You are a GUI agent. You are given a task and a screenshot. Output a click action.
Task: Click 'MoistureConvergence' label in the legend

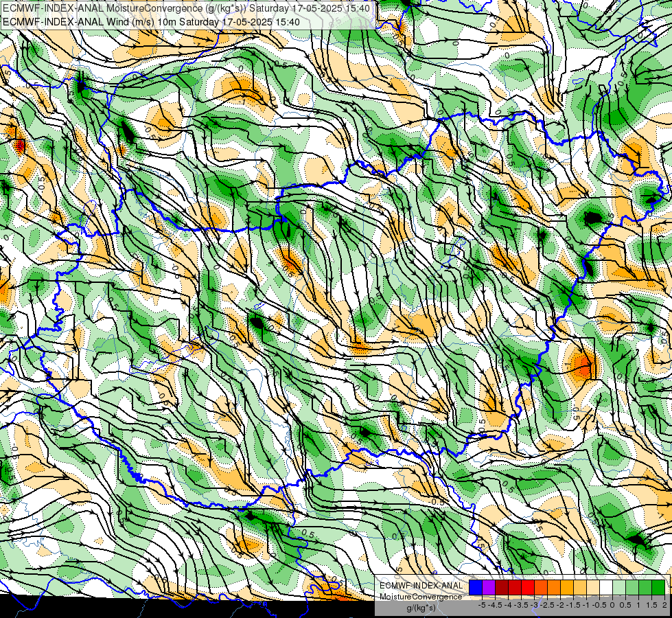[x=421, y=597]
